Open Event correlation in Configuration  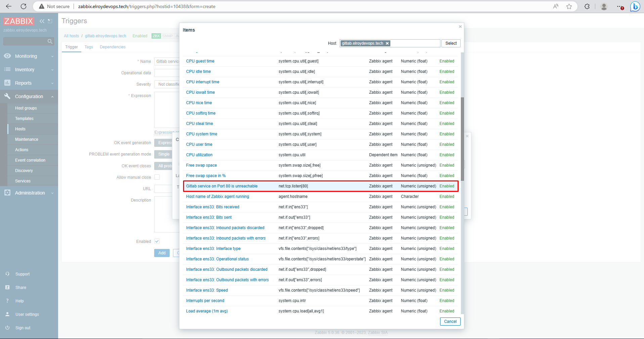tap(30, 160)
